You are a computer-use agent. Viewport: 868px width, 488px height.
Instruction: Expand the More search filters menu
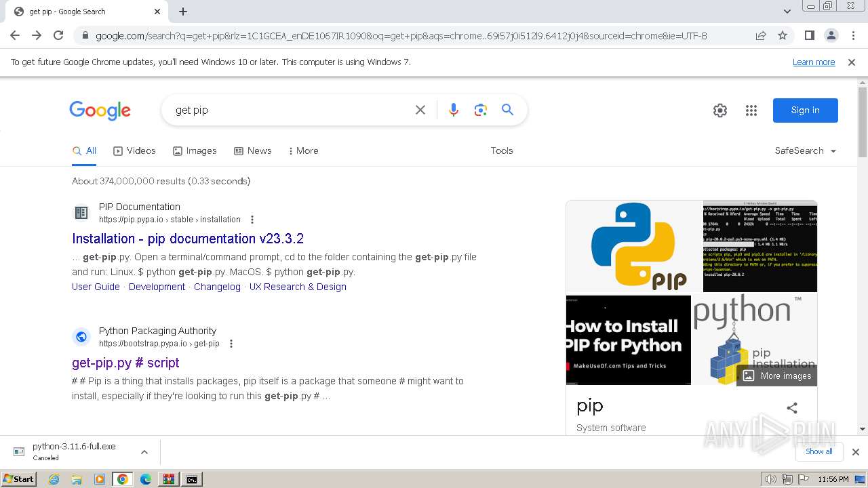pyautogui.click(x=303, y=150)
